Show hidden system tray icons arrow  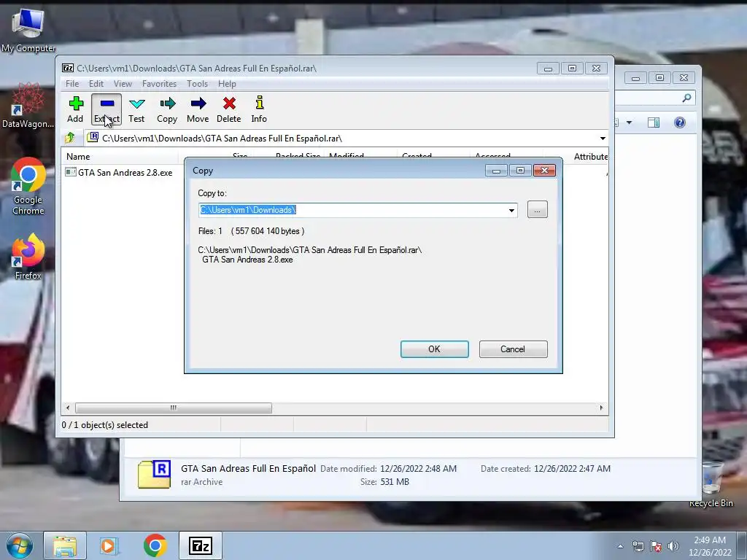click(620, 546)
